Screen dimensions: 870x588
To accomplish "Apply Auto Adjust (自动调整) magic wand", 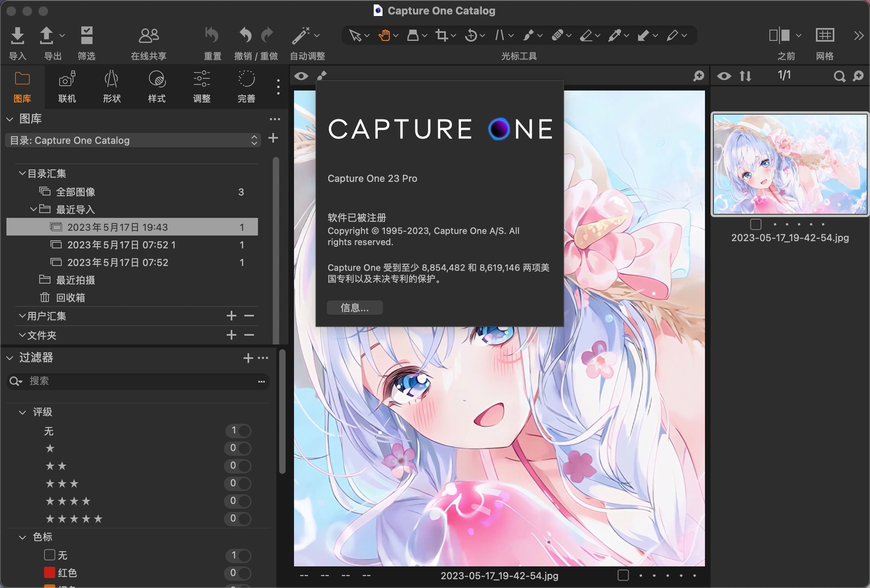I will click(x=301, y=35).
